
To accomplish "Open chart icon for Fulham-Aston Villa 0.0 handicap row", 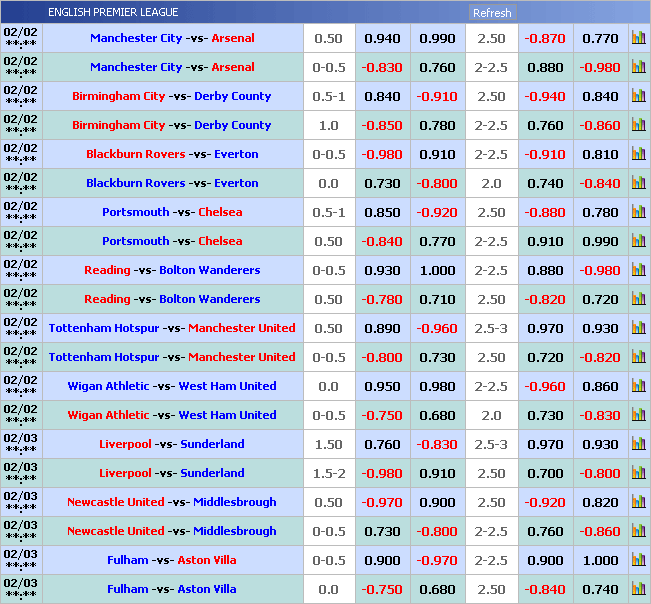I will 638,589.
